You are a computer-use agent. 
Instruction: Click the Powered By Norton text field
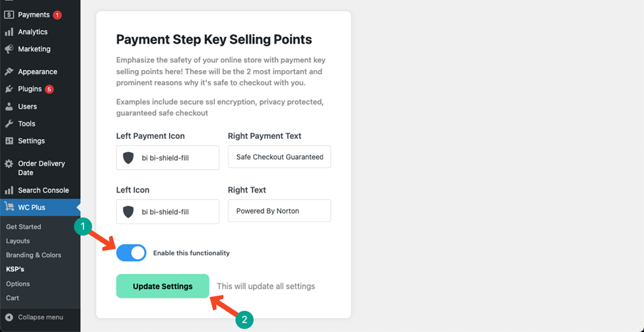(x=279, y=211)
